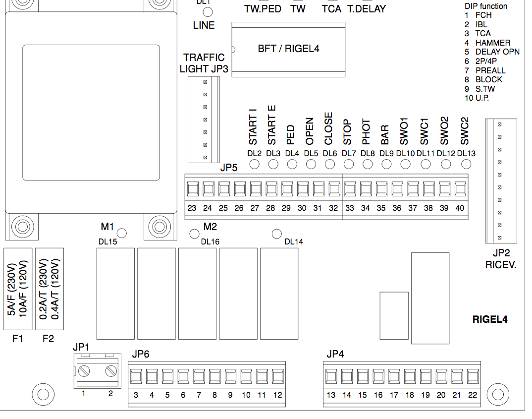Click terminal clamp above number 23 on JP5

(193, 189)
